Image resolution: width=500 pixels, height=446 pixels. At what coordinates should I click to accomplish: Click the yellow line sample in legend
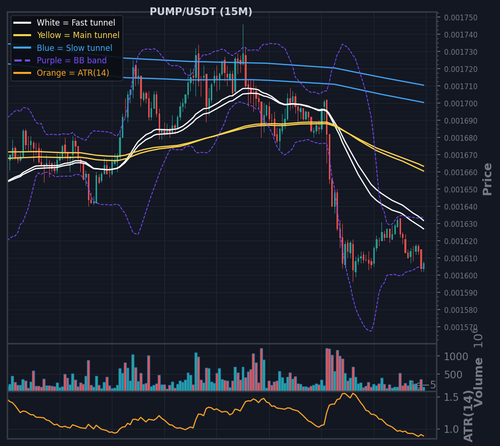(x=22, y=35)
